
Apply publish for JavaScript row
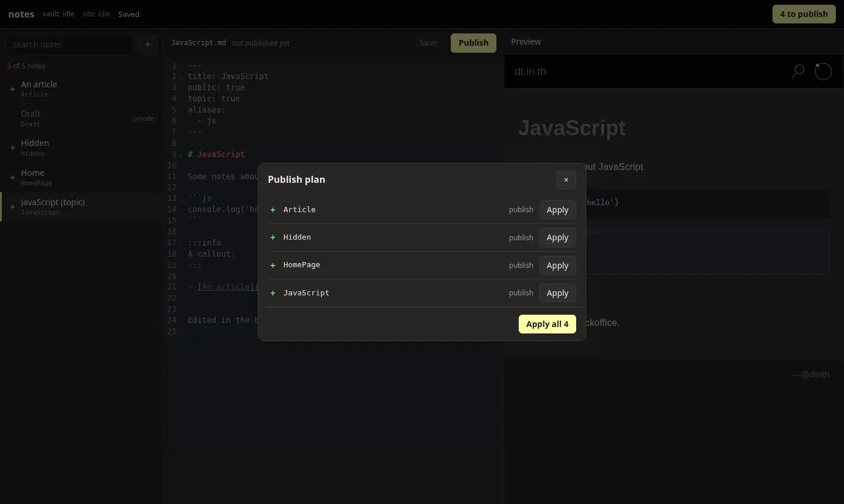point(557,293)
